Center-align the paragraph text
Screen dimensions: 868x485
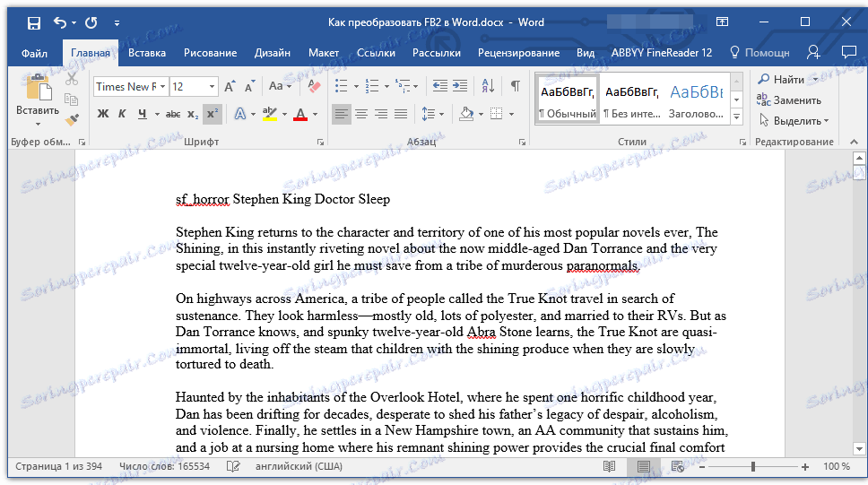361,114
